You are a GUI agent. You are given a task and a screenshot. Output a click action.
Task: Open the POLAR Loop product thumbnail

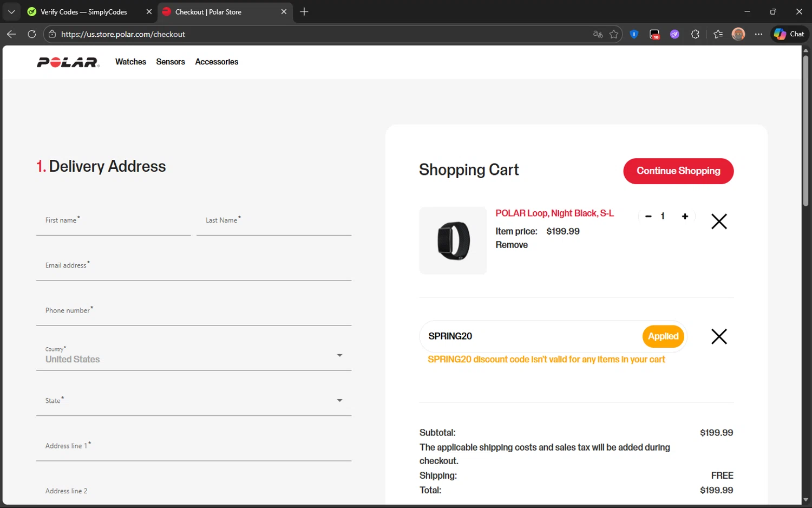[453, 240]
